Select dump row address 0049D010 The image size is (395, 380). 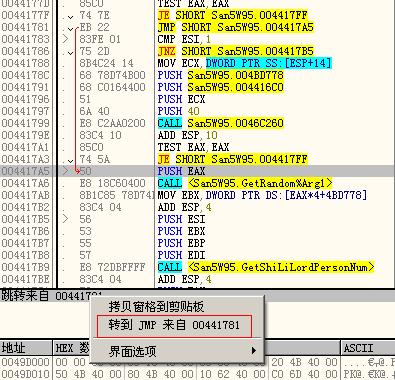(x=25, y=374)
